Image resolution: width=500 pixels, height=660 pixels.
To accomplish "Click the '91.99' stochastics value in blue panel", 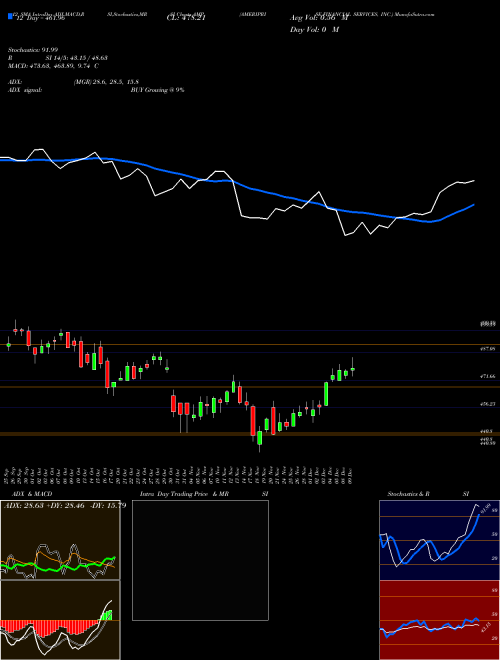I will (x=485, y=508).
